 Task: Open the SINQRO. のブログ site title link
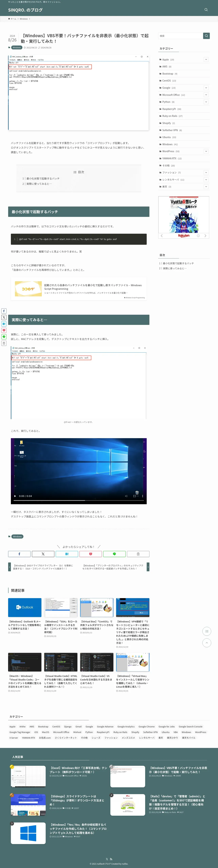pos(25,10)
